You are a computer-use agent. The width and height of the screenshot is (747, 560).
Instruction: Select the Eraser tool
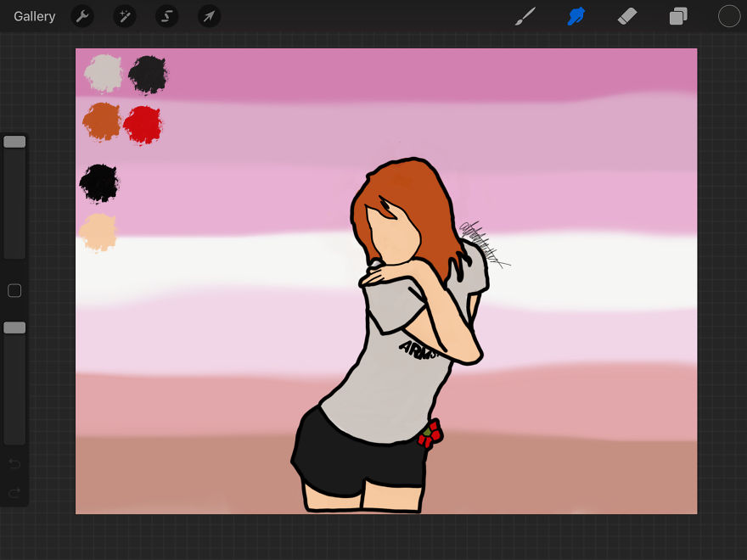[627, 16]
